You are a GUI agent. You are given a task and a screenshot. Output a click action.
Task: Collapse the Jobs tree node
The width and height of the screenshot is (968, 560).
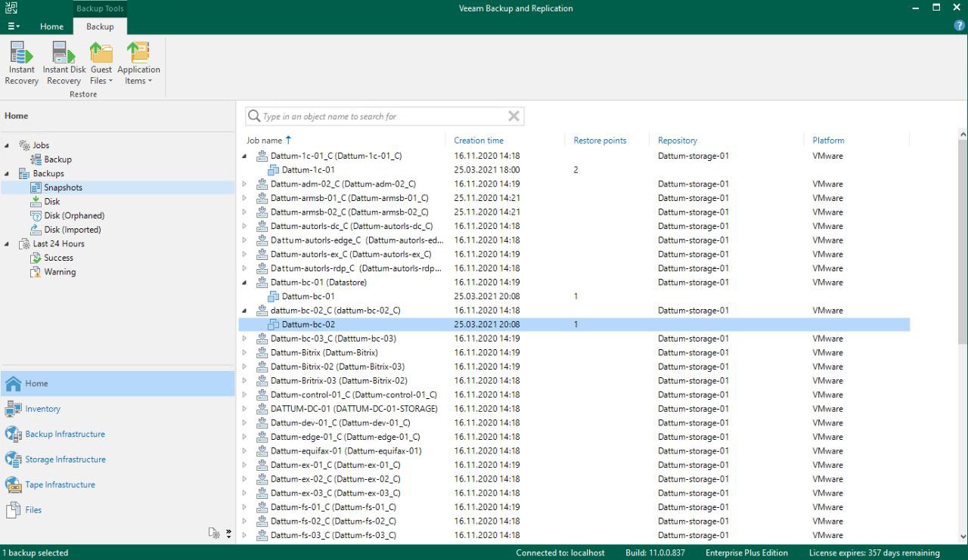[x=7, y=145]
